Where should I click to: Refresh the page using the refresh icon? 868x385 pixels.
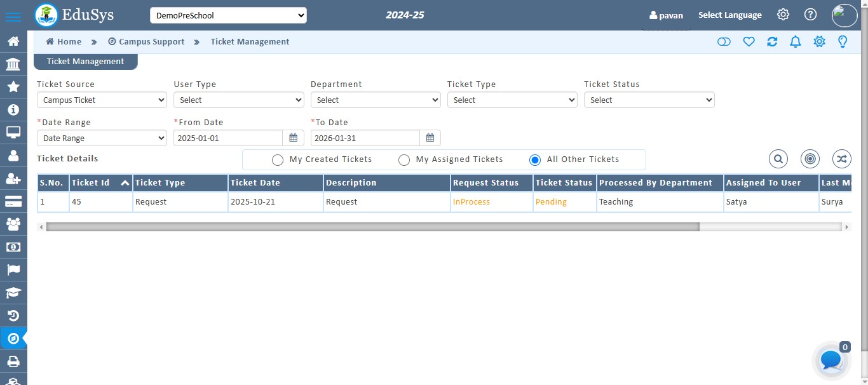tap(772, 41)
